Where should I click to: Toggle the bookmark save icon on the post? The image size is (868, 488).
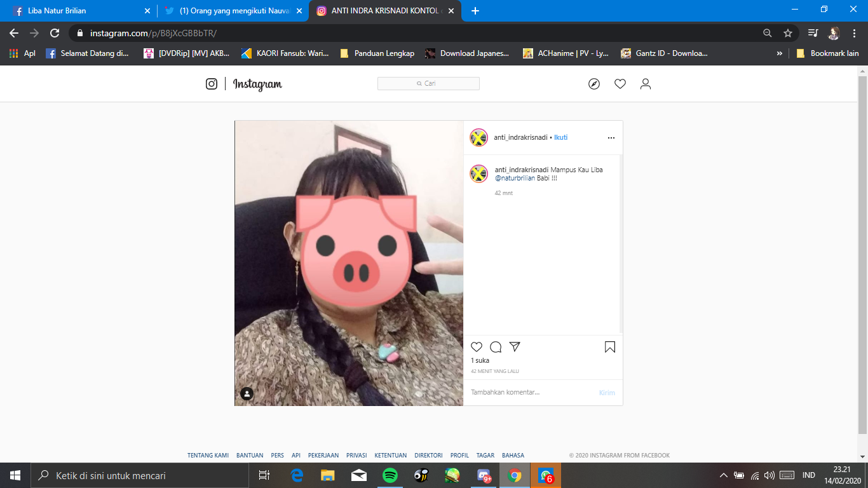point(609,347)
